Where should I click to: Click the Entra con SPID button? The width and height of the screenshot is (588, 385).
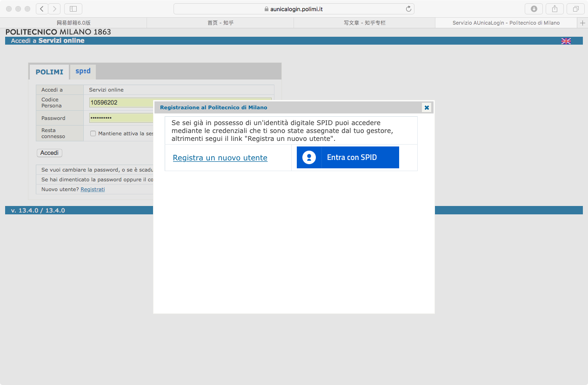click(348, 157)
